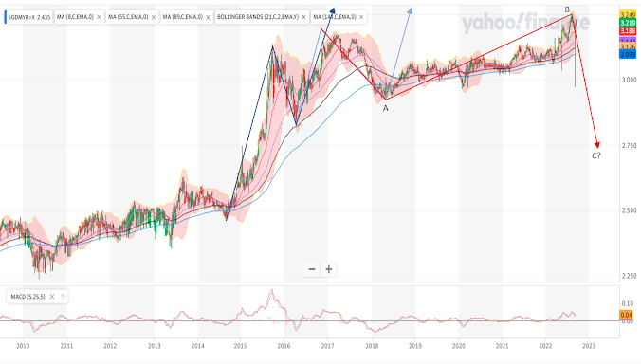This screenshot has height=364, width=641.
Task: Click the 2011 year label on time axis
Action: click(66, 346)
